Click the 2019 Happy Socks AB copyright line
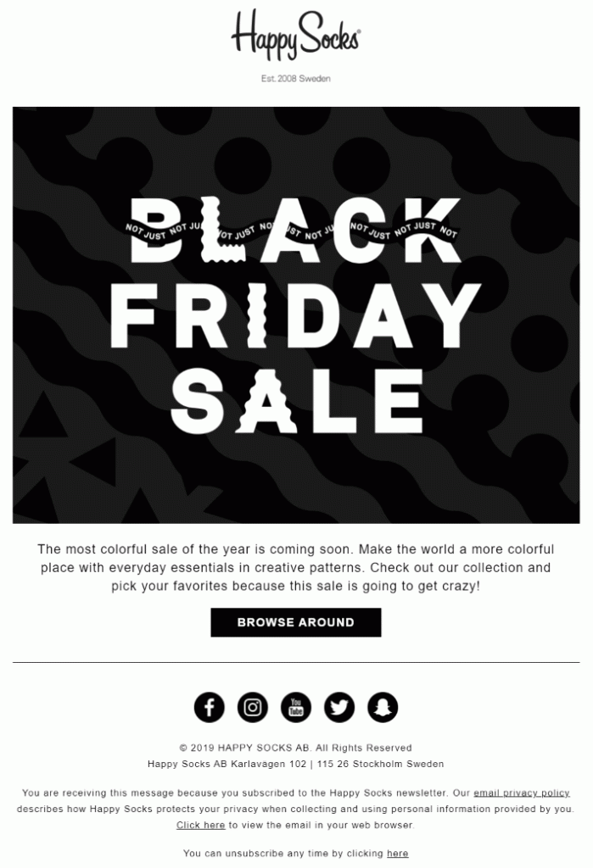 pos(296,748)
